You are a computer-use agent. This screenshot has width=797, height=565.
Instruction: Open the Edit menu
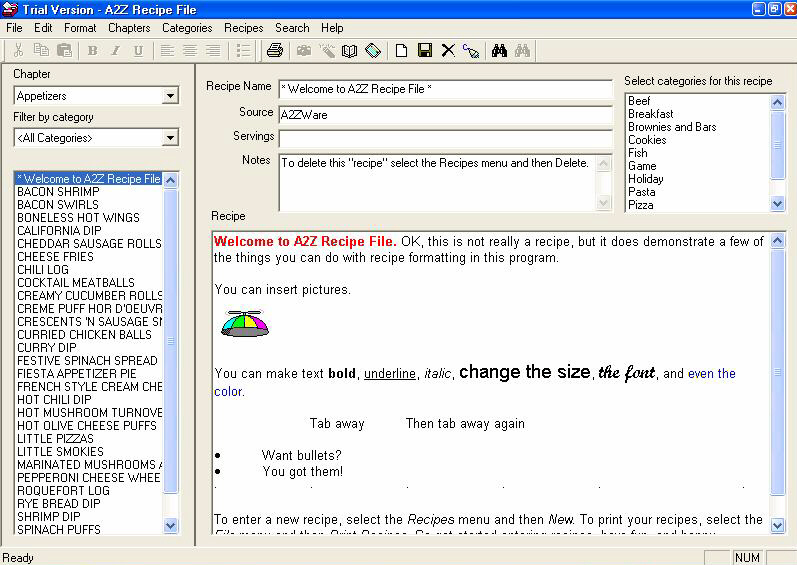[43, 28]
